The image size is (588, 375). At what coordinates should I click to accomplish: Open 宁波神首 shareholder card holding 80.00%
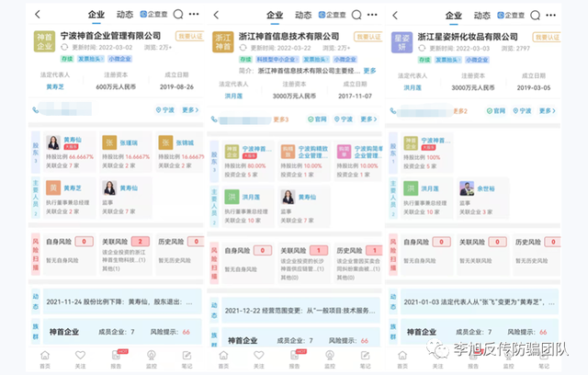pos(248,161)
